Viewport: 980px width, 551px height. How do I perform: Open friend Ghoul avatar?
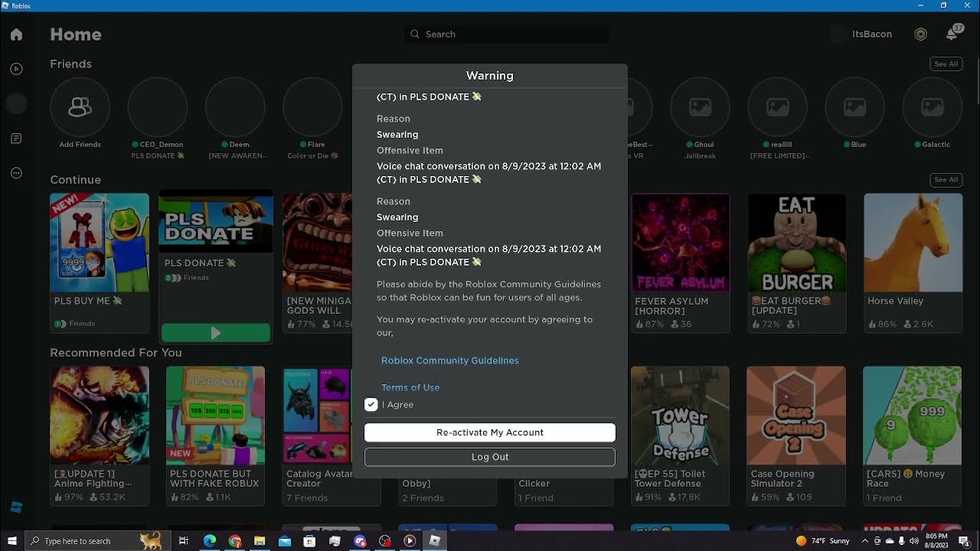700,107
